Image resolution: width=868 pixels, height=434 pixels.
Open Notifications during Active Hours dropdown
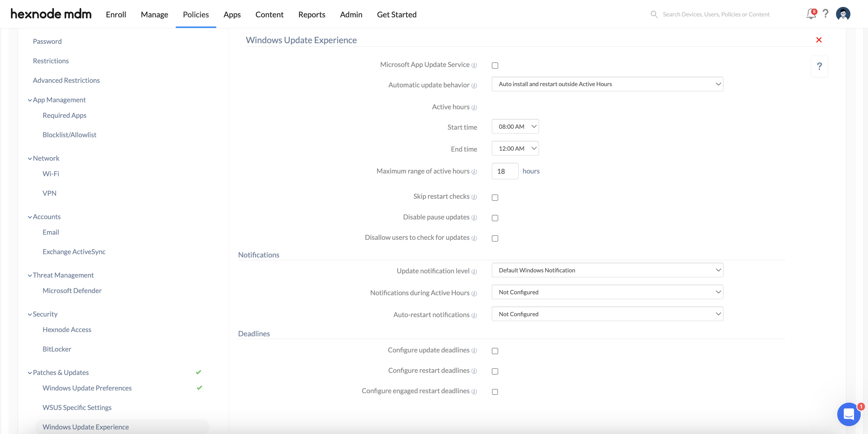click(607, 292)
